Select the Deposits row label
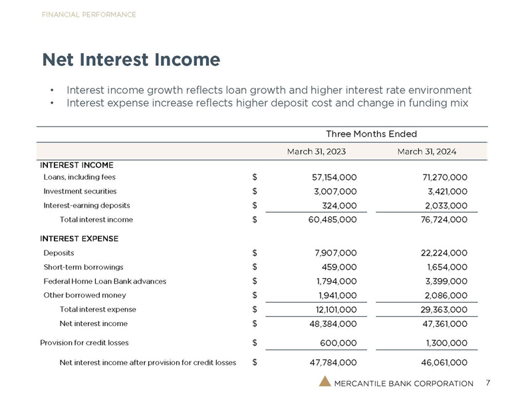Screen dimensions: 532x402 [x=59, y=253]
